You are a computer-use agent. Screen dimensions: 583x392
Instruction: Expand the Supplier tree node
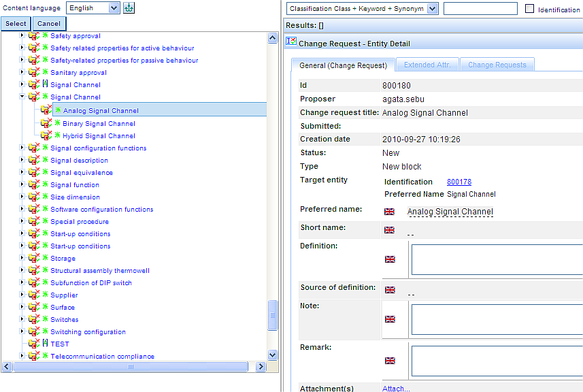[x=22, y=295]
